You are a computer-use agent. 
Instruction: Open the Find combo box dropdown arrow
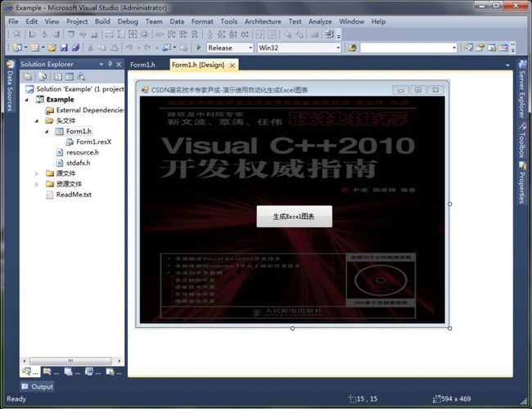454,47
